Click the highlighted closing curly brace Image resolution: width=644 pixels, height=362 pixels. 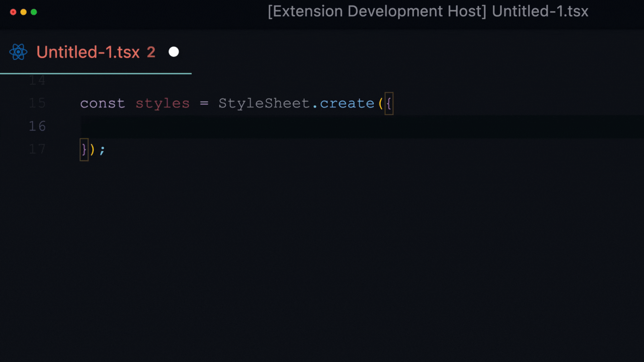[x=84, y=149]
